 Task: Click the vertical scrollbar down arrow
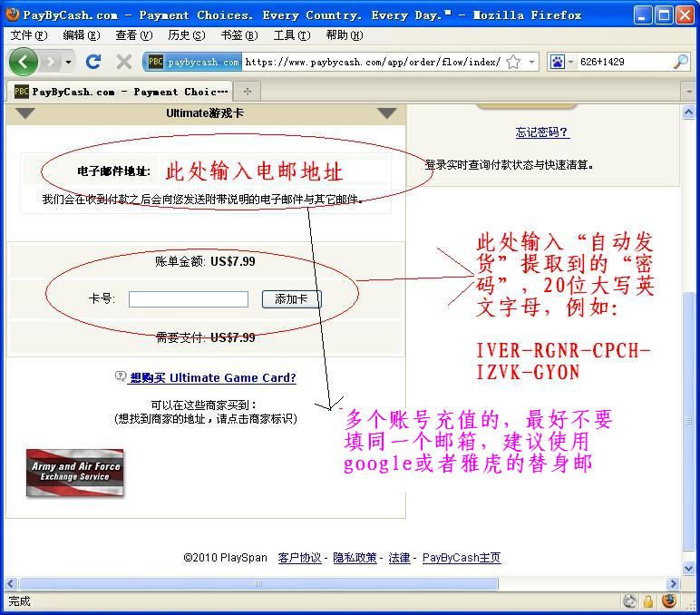(688, 569)
